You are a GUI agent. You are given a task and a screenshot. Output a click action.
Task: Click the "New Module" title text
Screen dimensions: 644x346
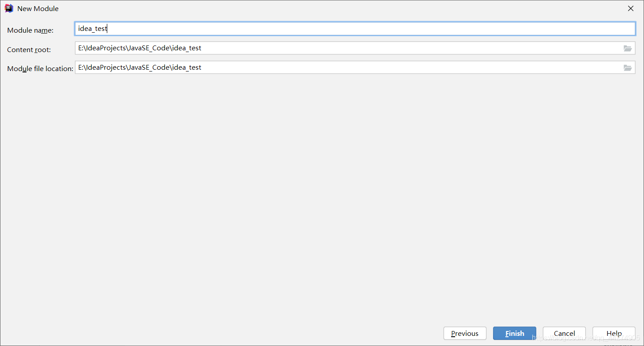click(x=38, y=8)
